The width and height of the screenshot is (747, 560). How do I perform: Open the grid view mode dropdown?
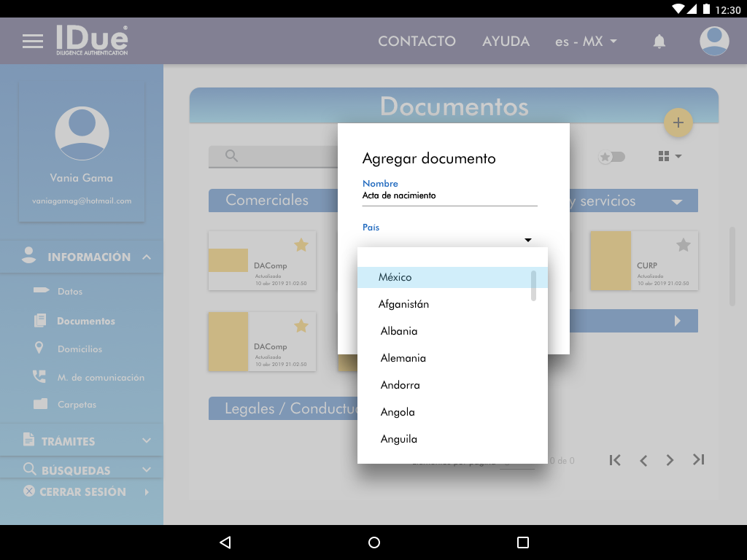pos(669,157)
